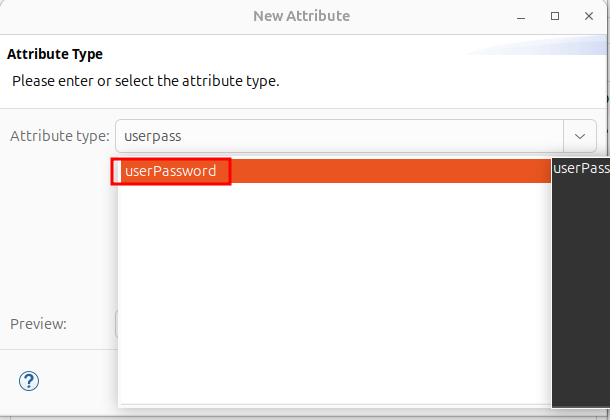Click the New Attribute title bar text
This screenshot has width=610, height=420.
pyautogui.click(x=303, y=16)
